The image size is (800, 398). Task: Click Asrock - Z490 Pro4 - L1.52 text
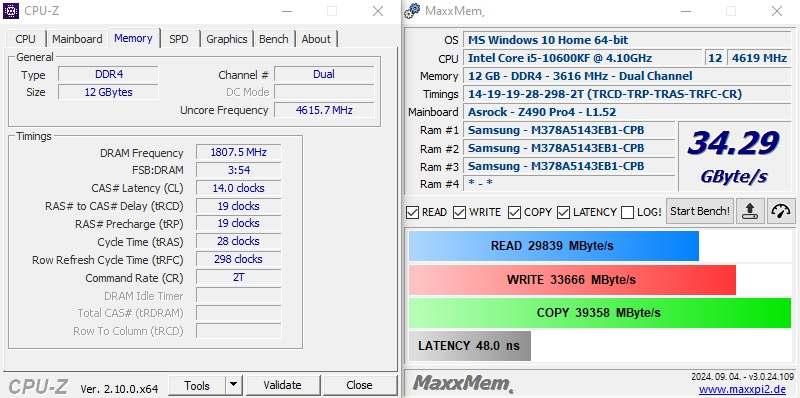542,112
